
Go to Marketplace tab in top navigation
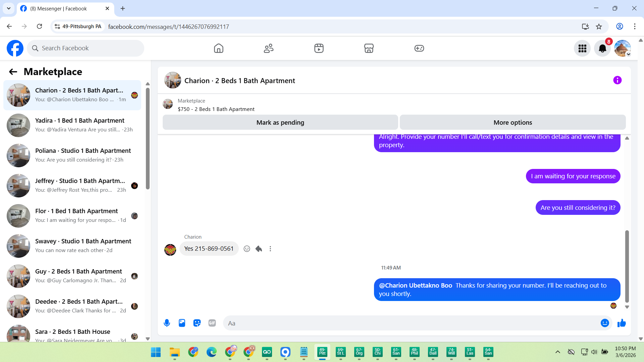pos(369,49)
